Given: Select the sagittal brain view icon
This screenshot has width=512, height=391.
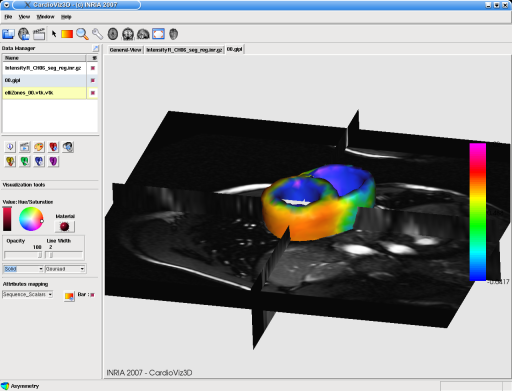Looking at the screenshot, I should pyautogui.click(x=143, y=34).
